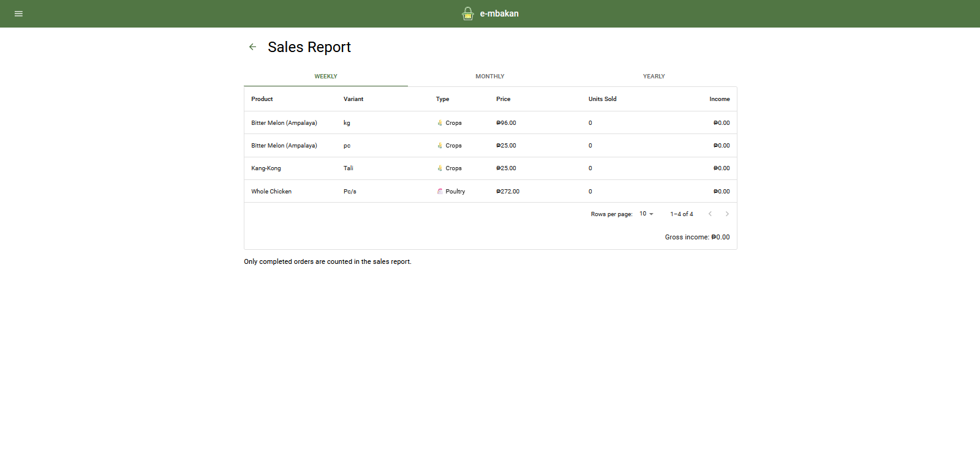The width and height of the screenshot is (980, 469).
Task: Click the e-mbakan basket logo
Action: pos(468,13)
